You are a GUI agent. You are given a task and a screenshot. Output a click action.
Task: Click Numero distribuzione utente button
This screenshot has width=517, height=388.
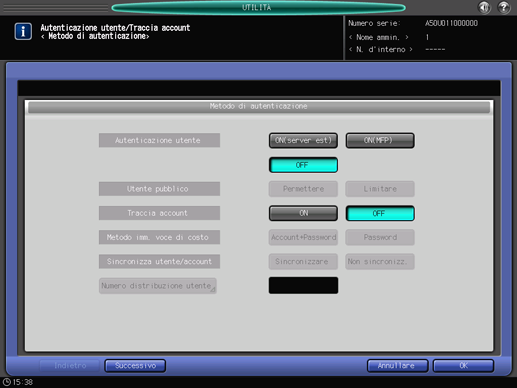click(158, 286)
